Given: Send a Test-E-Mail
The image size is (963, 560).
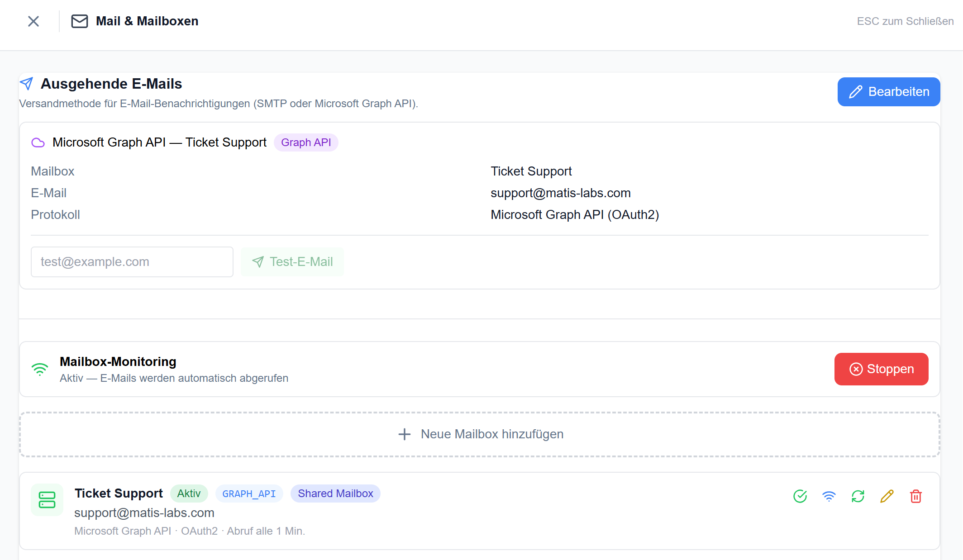Looking at the screenshot, I should pos(292,261).
